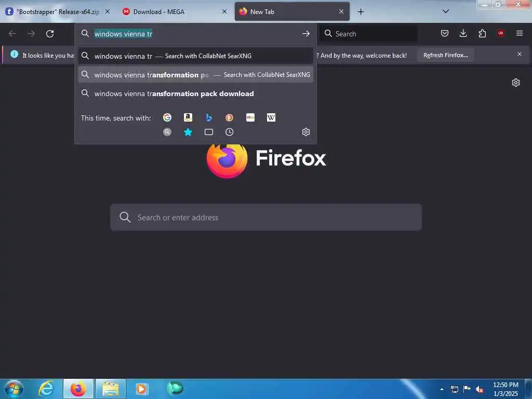Search with Wikipedia icon

271,117
